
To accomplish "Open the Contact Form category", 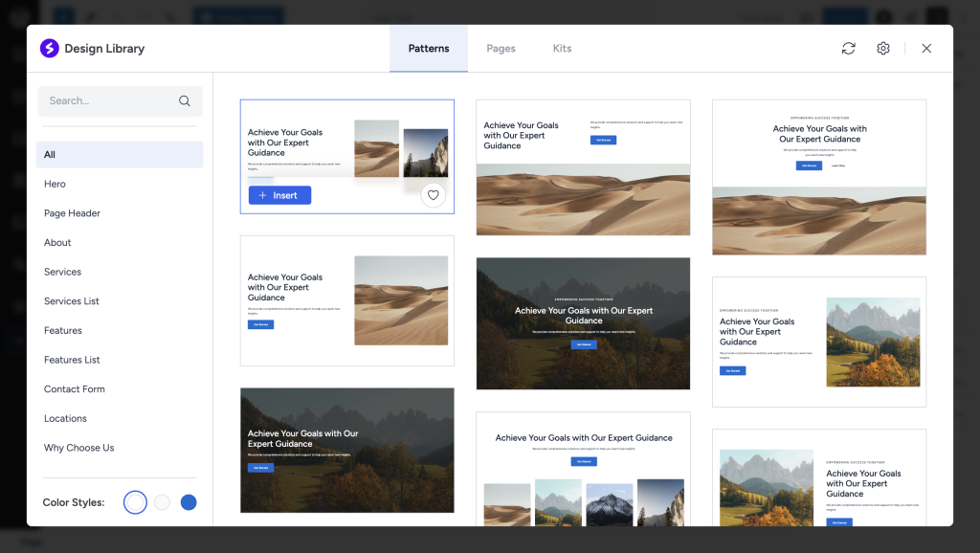I will click(x=75, y=389).
